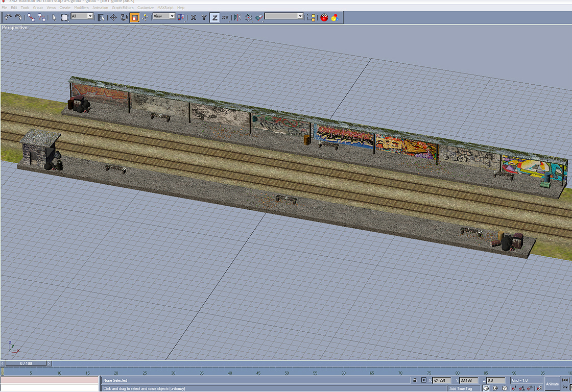572x392 pixels.
Task: Click the Align tool icon
Action: click(258, 17)
